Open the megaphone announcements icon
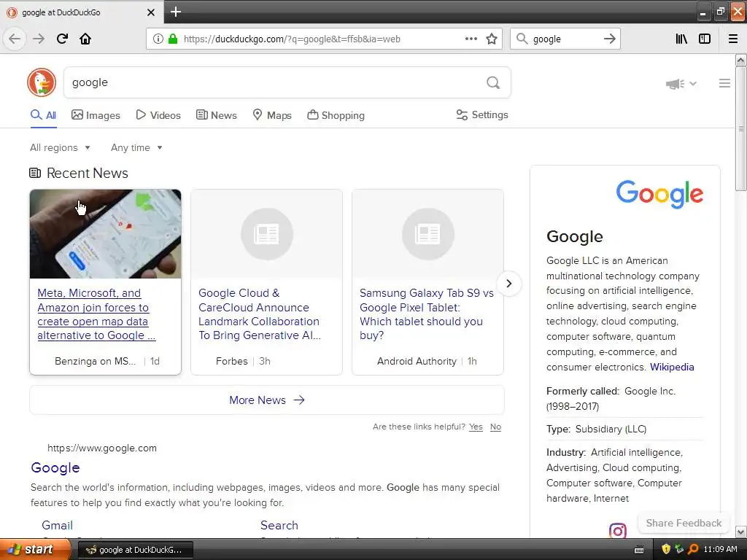 click(x=675, y=84)
